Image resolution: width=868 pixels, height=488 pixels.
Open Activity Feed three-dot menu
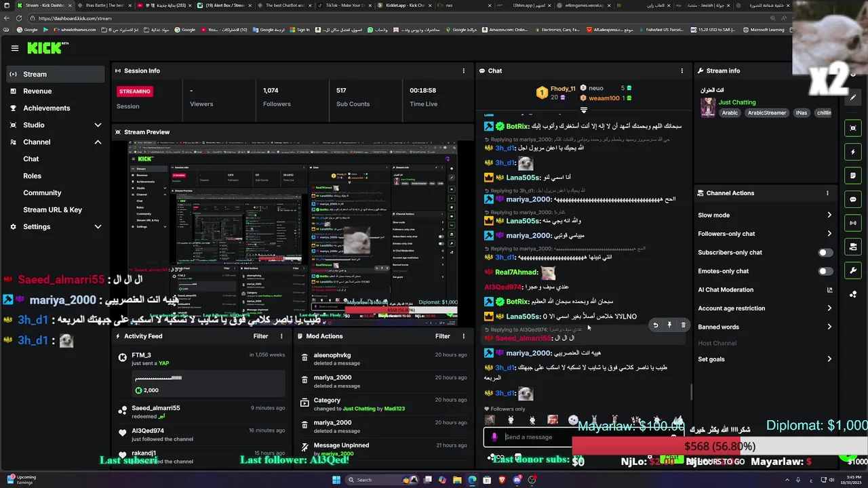tap(281, 336)
